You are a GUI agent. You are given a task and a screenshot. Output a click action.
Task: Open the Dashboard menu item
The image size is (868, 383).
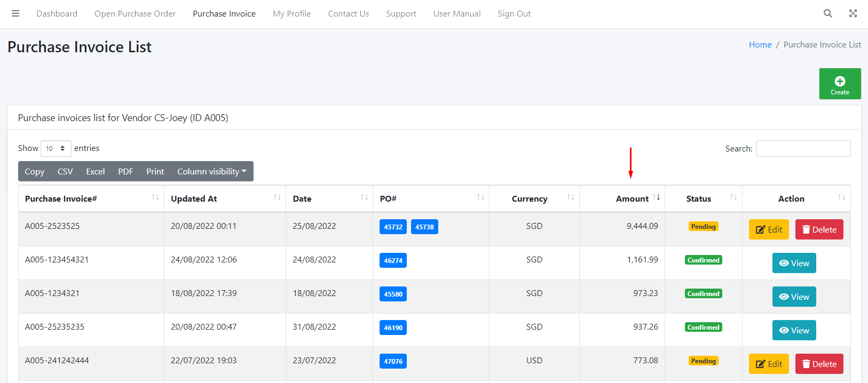coord(57,14)
